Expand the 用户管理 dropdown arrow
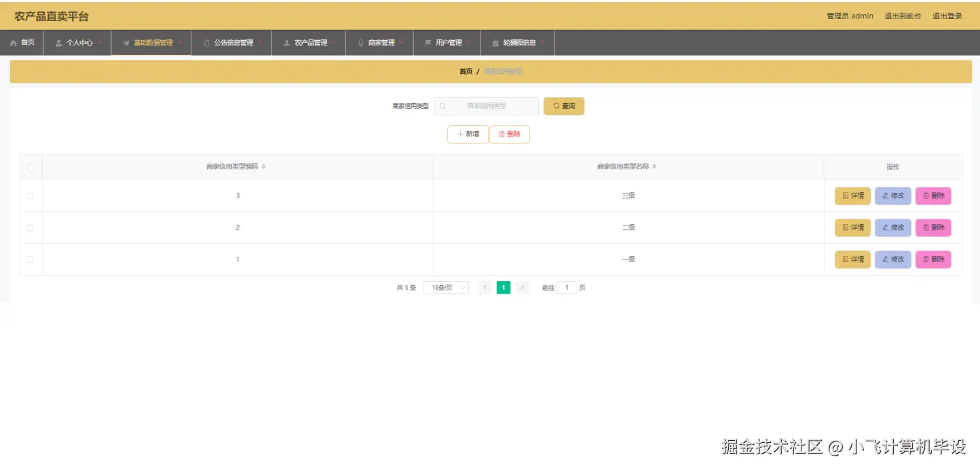 coord(468,43)
